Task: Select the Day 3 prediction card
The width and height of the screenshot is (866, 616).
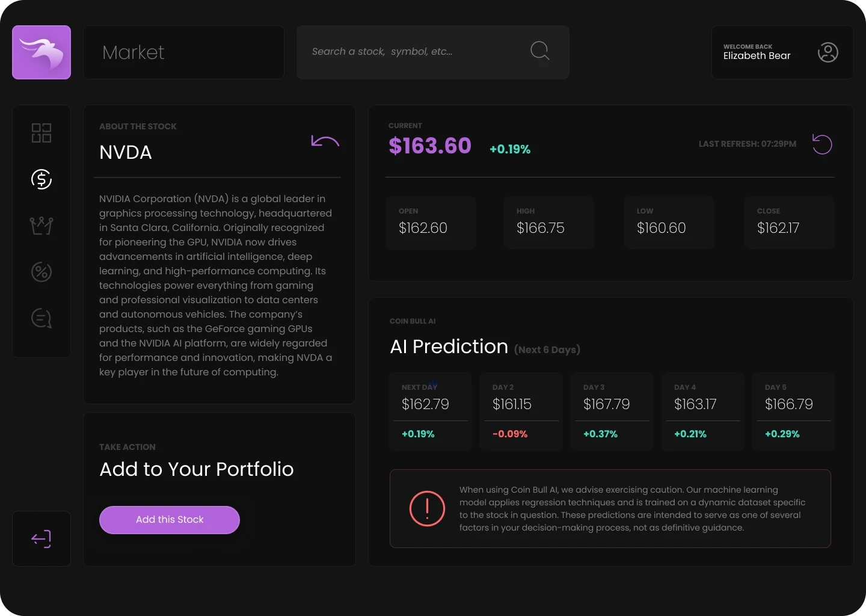Action: tap(612, 411)
